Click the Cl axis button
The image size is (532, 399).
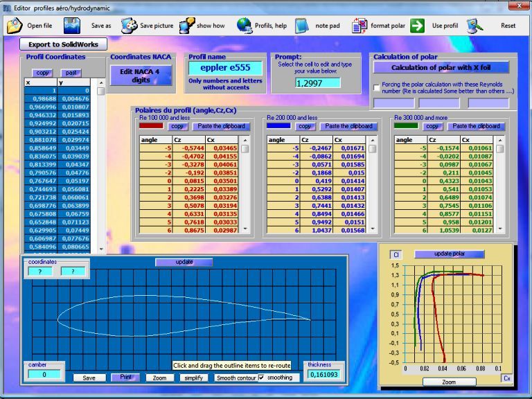(x=396, y=254)
